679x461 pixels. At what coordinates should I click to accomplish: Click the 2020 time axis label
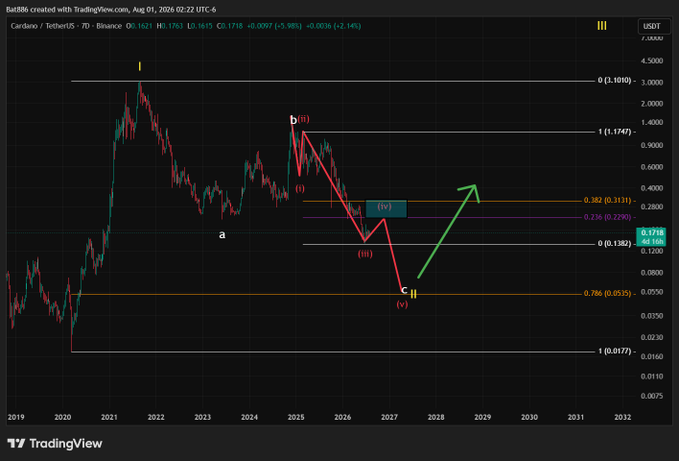[x=63, y=417]
